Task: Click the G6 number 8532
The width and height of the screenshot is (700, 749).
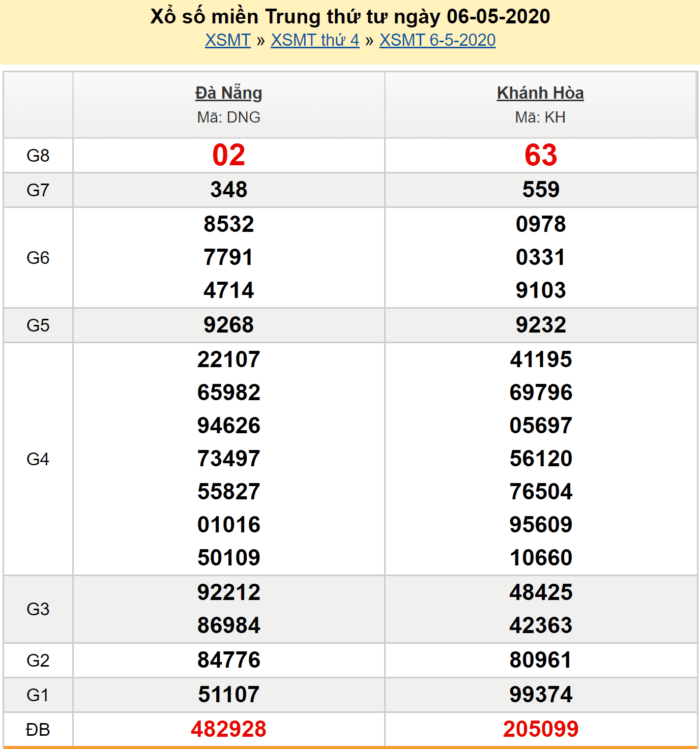Action: click(x=229, y=224)
